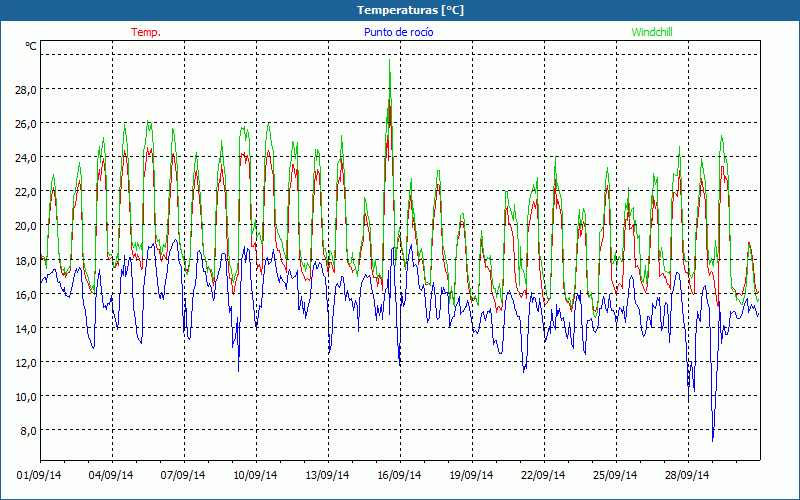Click the 13/09/14 date label

327,475
